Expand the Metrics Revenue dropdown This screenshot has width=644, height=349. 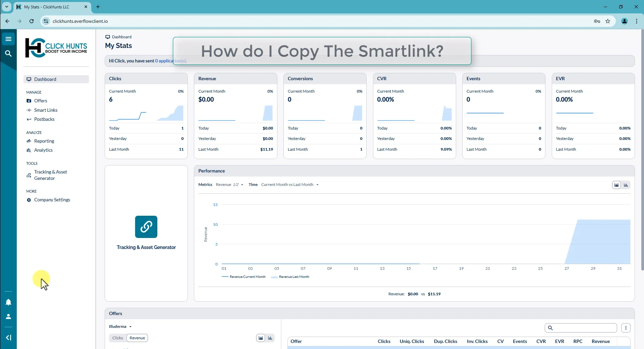click(229, 185)
